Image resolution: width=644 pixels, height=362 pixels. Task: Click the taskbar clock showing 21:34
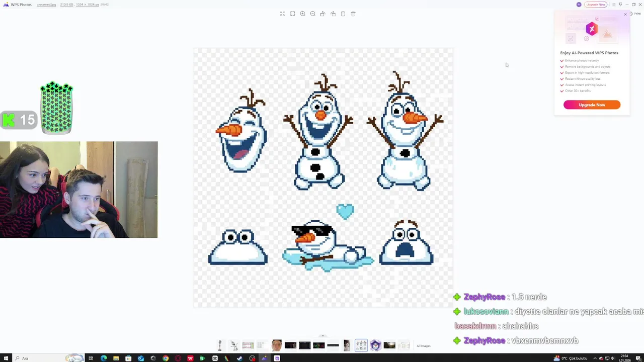[x=625, y=358]
